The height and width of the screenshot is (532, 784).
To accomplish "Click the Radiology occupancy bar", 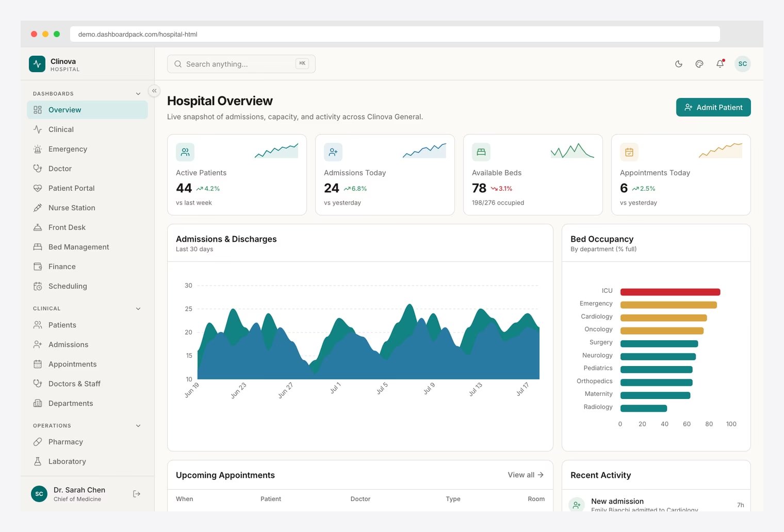I will click(644, 408).
